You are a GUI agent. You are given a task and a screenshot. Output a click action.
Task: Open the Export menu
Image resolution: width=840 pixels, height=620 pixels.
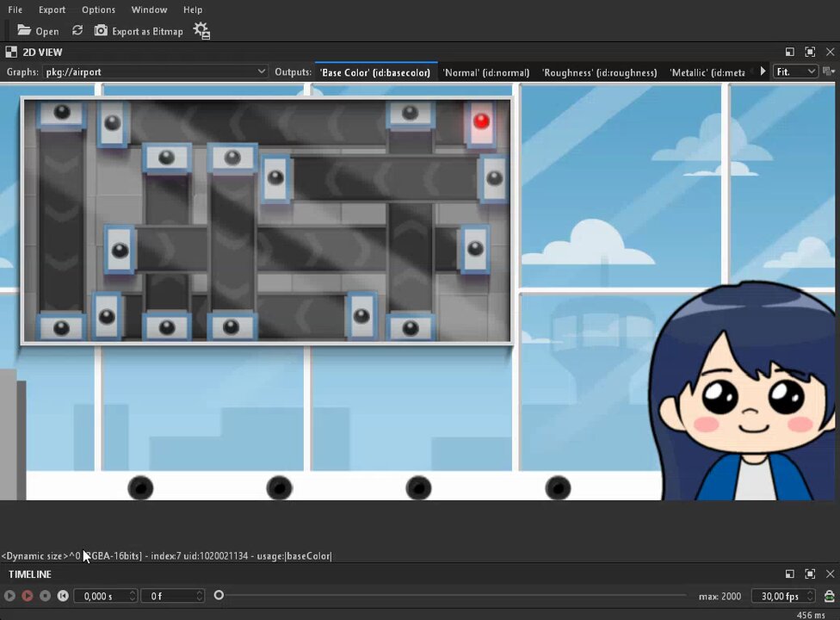(52, 9)
